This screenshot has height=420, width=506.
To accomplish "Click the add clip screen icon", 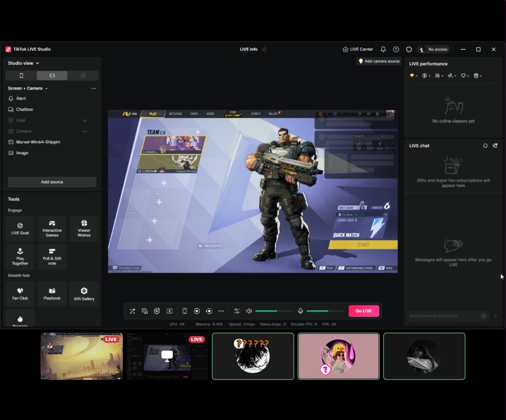I will 169,311.
